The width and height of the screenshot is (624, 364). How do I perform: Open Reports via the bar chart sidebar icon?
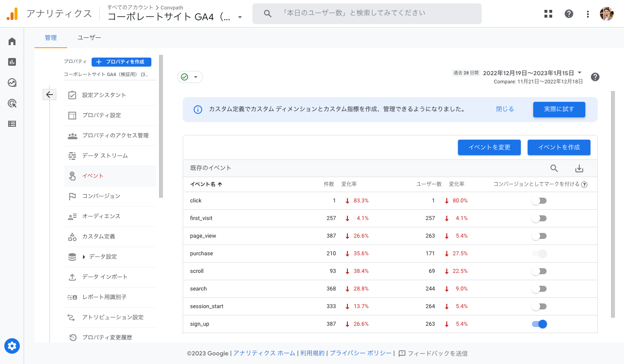[x=12, y=62]
